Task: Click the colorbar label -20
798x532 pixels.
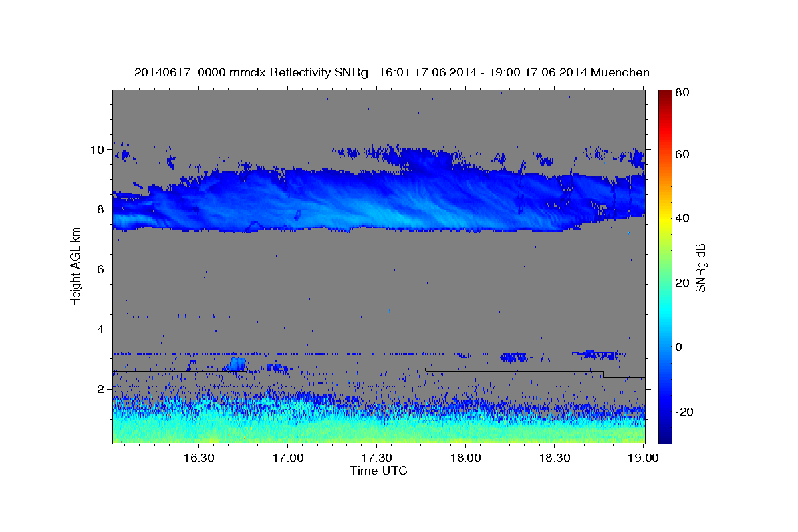Action: [684, 412]
